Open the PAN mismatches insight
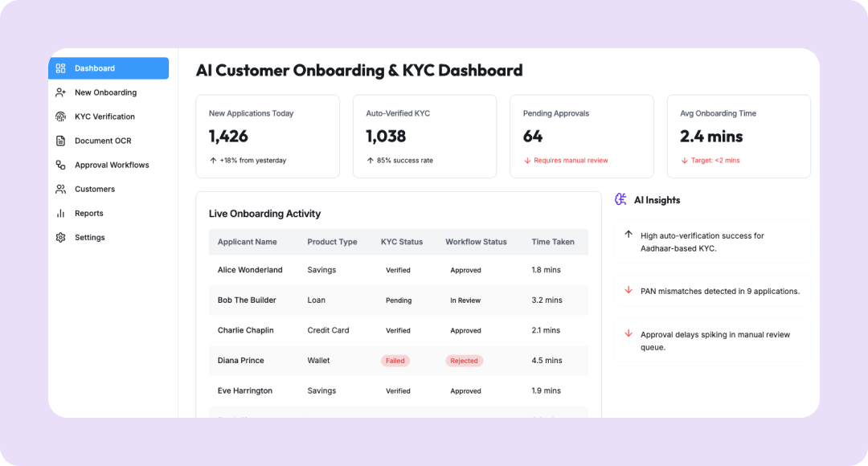The width and height of the screenshot is (868, 466). click(x=719, y=291)
